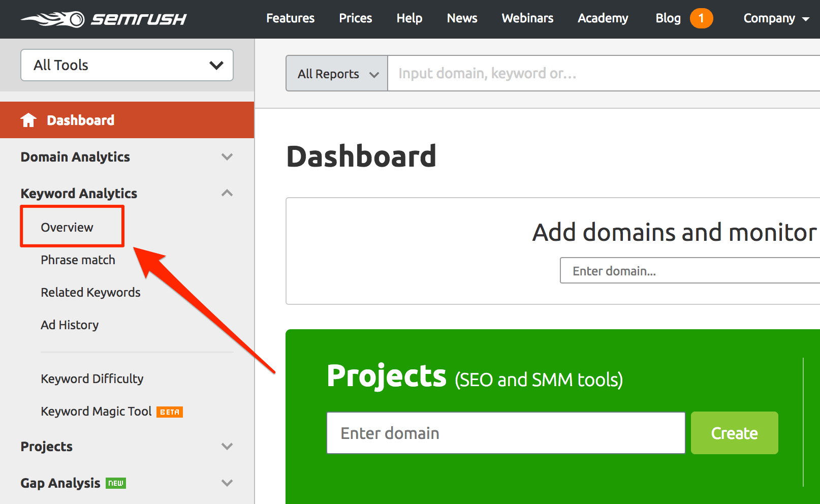Click the Dashboard home icon

click(28, 120)
